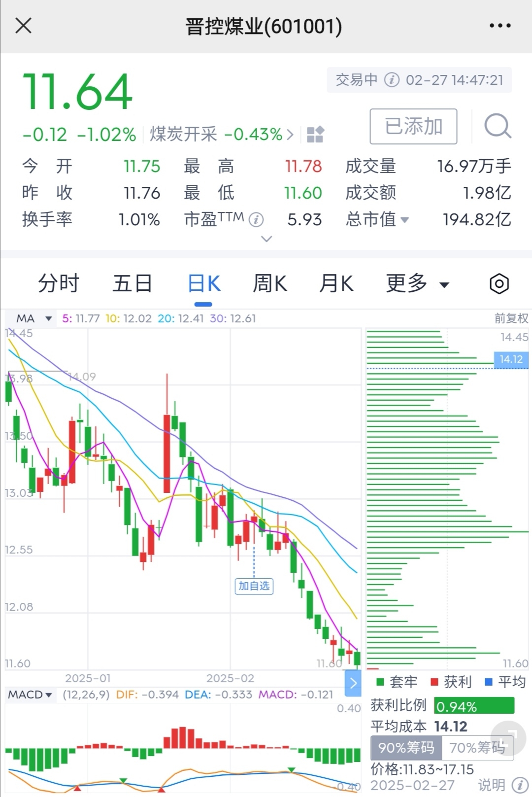Tap the current price 11.64
This screenshot has width=532, height=797.
click(x=78, y=92)
